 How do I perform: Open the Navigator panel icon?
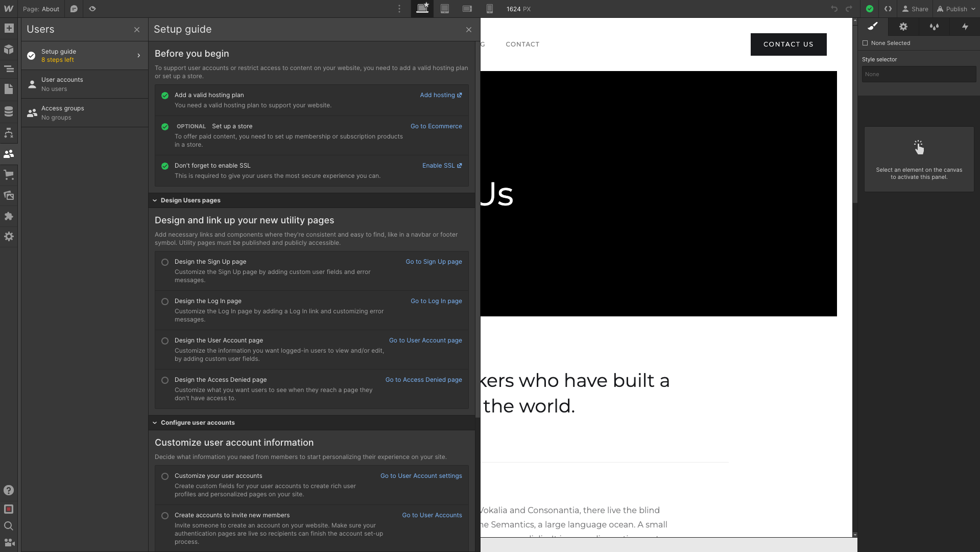click(x=9, y=68)
